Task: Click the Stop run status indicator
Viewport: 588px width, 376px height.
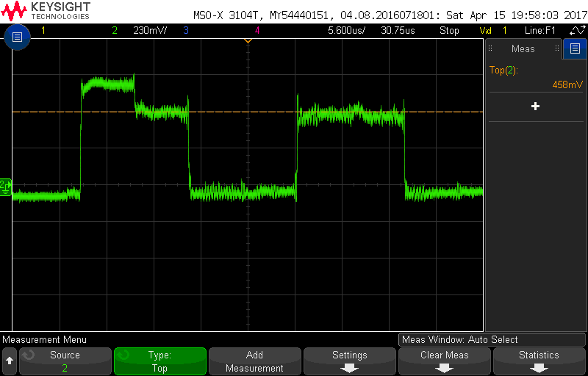Action: point(449,30)
